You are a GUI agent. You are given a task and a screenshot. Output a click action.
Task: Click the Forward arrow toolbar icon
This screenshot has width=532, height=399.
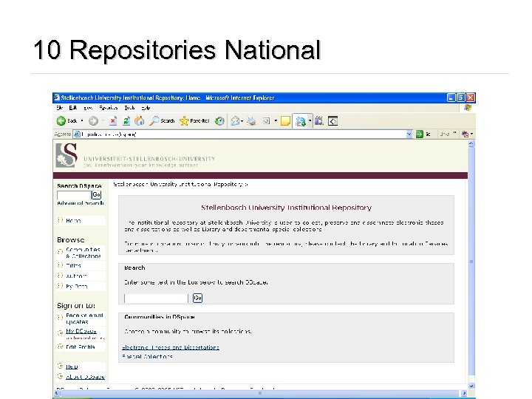[93, 120]
